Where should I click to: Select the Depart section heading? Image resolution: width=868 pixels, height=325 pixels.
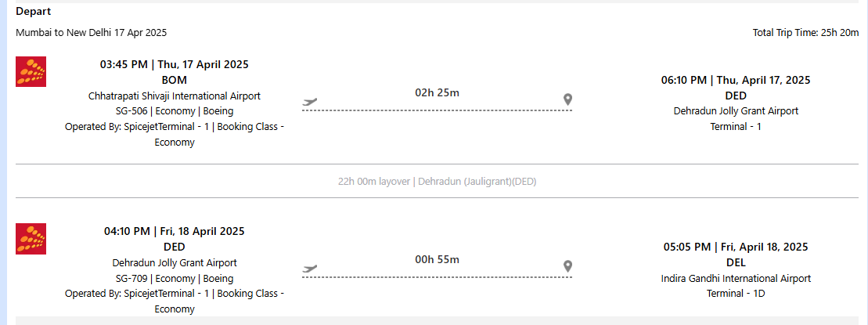click(x=33, y=11)
